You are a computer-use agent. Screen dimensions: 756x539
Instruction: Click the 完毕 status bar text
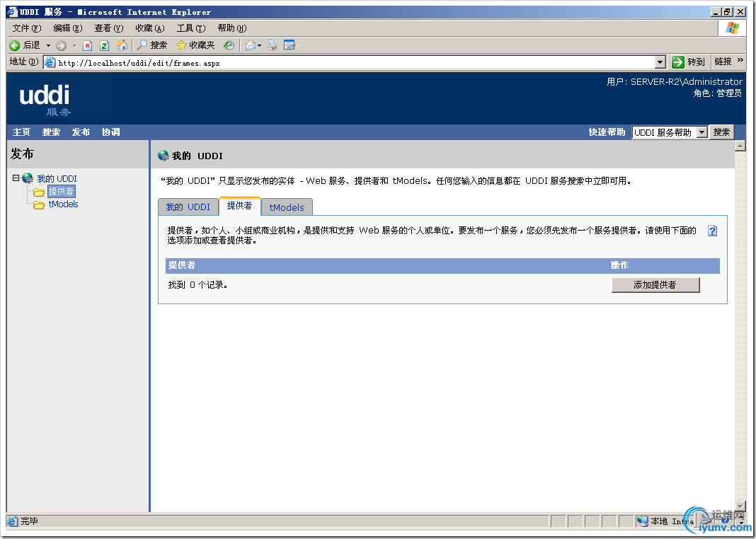click(x=30, y=521)
